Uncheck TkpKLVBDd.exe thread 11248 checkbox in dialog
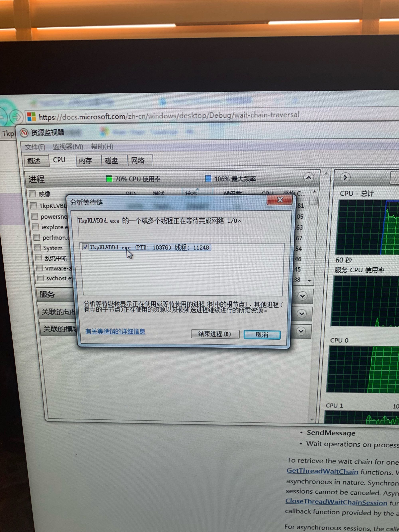Screen dimensions: 399x532 point(85,247)
